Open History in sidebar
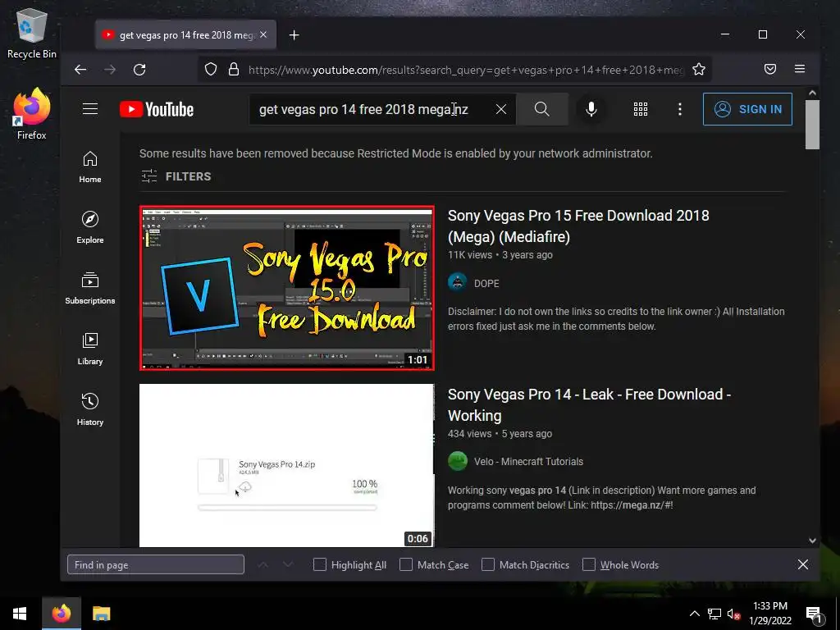The width and height of the screenshot is (840, 630). (90, 409)
